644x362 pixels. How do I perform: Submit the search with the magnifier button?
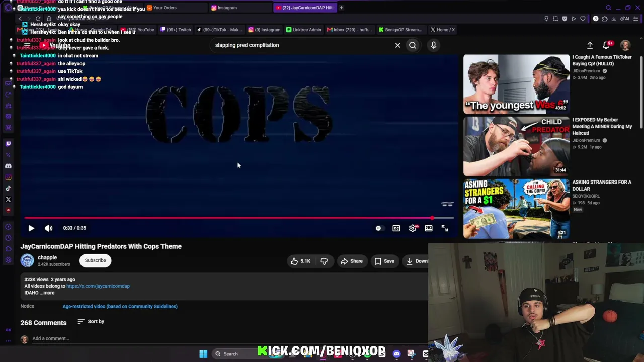(x=413, y=45)
